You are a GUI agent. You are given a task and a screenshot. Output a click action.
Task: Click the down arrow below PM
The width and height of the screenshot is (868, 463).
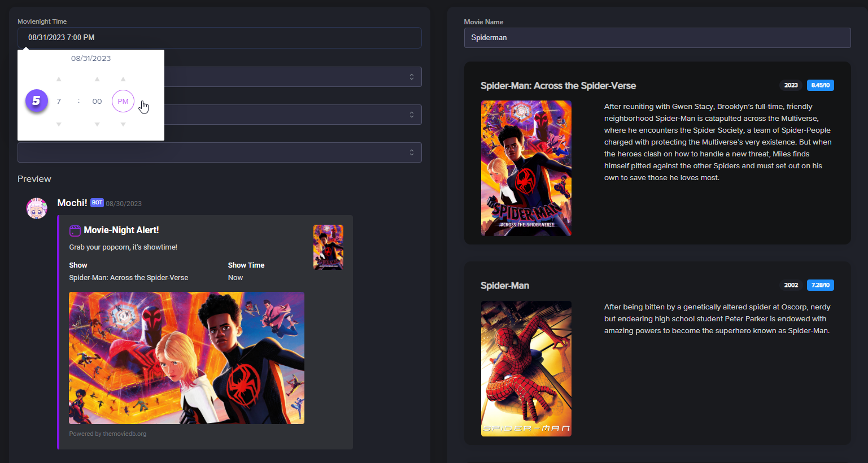pyautogui.click(x=123, y=124)
